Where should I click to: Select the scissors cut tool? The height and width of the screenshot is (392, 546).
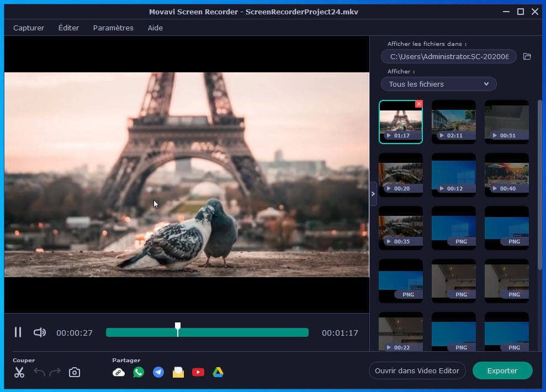coord(19,372)
